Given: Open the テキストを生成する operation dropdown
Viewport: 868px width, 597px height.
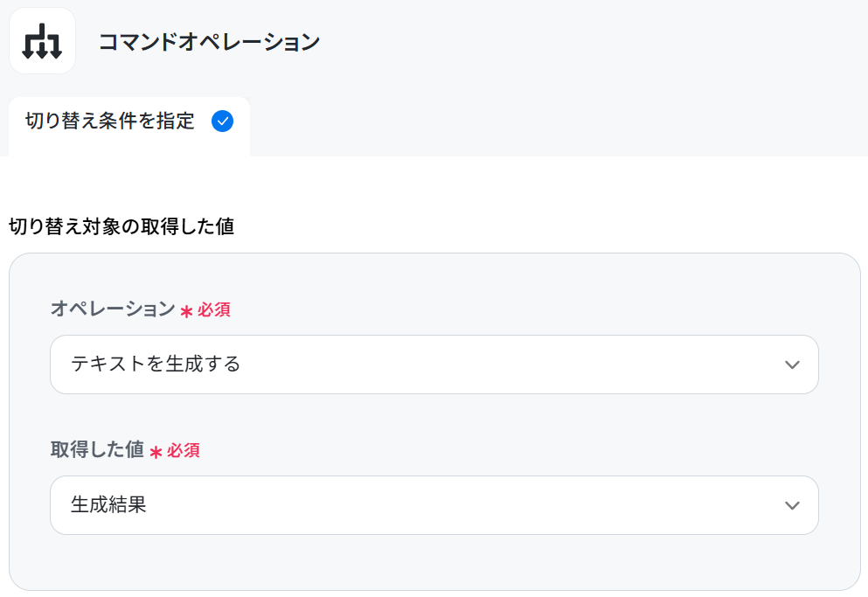Looking at the screenshot, I should (434, 364).
